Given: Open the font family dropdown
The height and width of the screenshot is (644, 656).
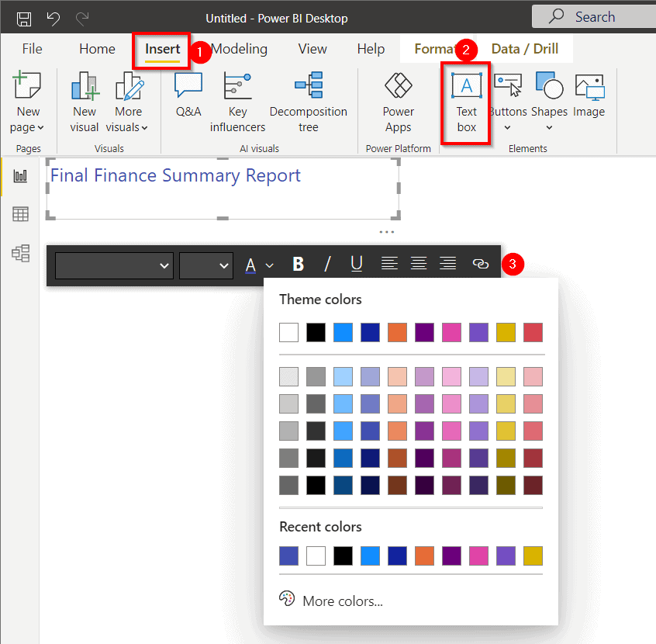Looking at the screenshot, I should click(x=113, y=265).
